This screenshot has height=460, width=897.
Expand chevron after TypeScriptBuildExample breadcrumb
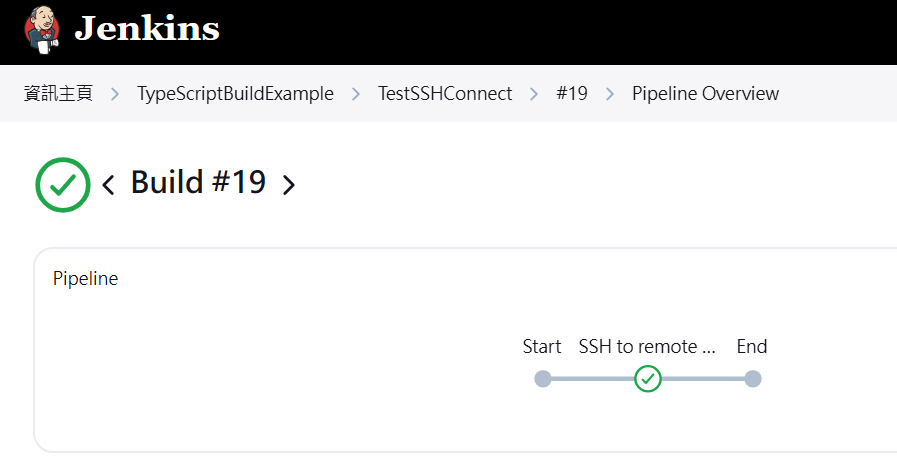[356, 94]
